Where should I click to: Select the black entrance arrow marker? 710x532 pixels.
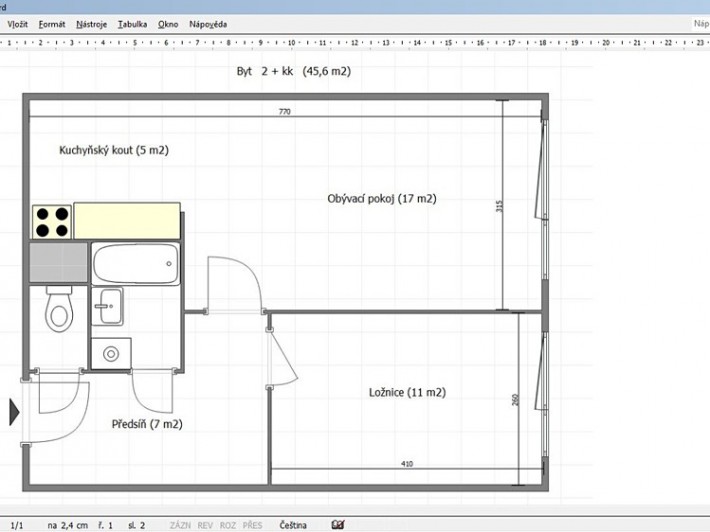[14, 411]
